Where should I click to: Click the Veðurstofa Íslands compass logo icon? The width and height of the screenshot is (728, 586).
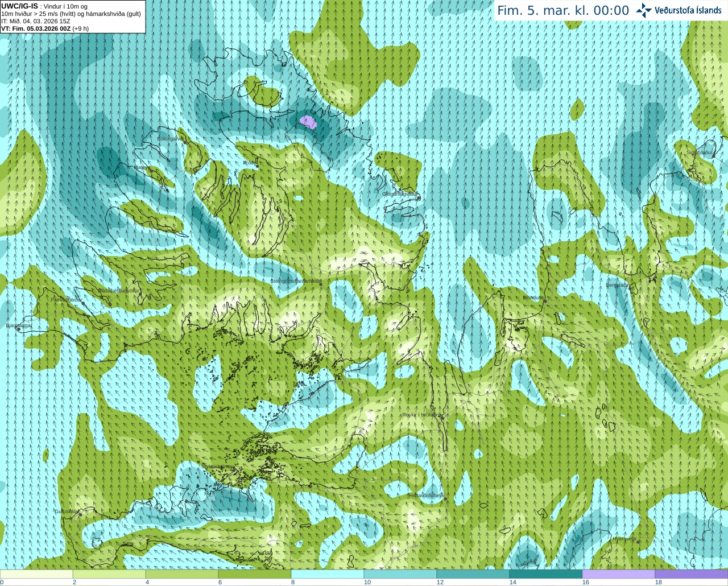pos(644,10)
